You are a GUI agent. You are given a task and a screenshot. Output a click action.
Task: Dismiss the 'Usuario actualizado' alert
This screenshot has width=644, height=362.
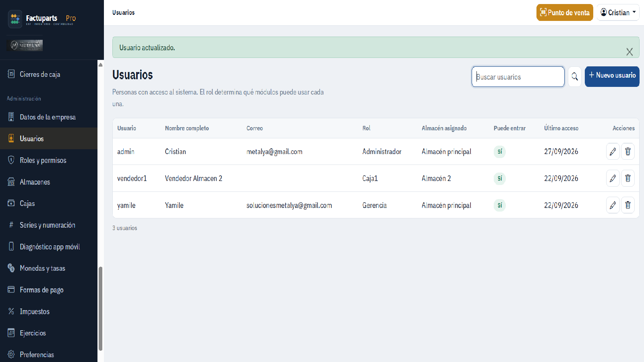(x=630, y=52)
